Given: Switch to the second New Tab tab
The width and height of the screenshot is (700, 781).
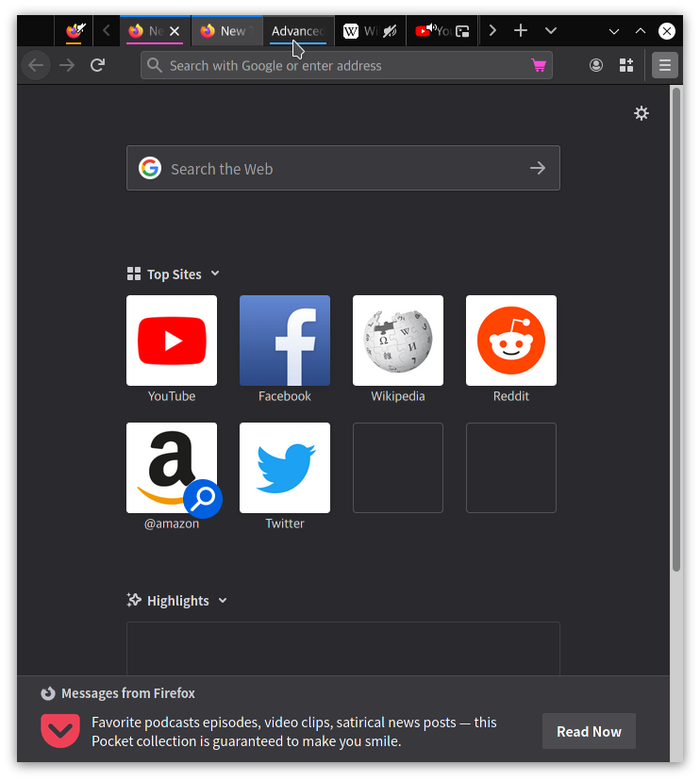Looking at the screenshot, I should (x=226, y=31).
